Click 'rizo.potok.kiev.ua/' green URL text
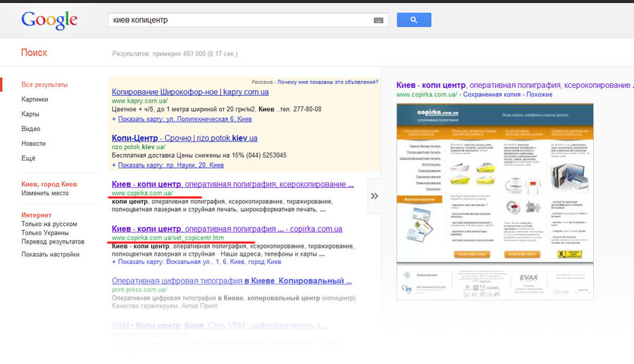Screen dimensions: 634x364 click(138, 147)
